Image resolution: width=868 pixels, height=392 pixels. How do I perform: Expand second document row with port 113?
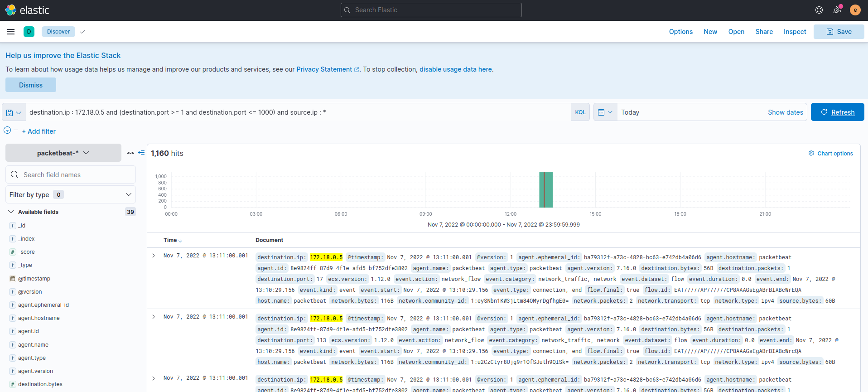154,317
